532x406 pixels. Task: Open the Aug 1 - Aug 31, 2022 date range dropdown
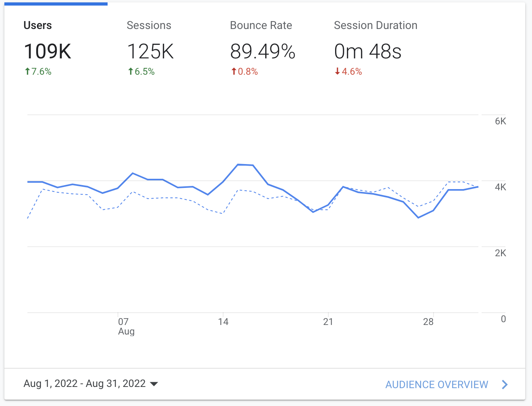pos(91,383)
